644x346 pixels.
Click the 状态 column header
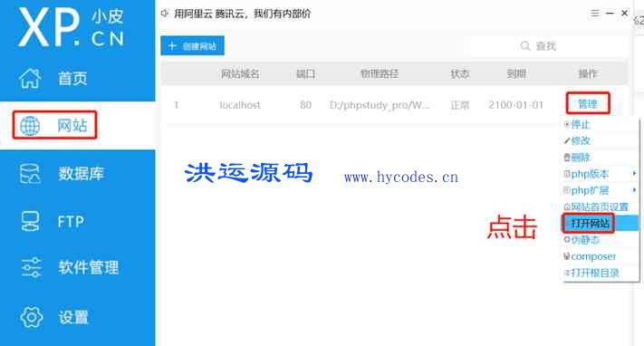tap(459, 73)
